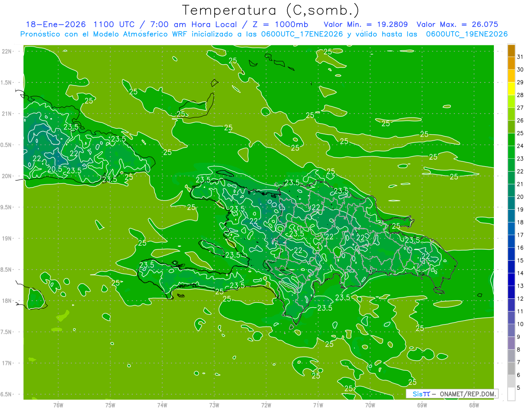Click the '20.5' contour label over Cuba

[55, 168]
